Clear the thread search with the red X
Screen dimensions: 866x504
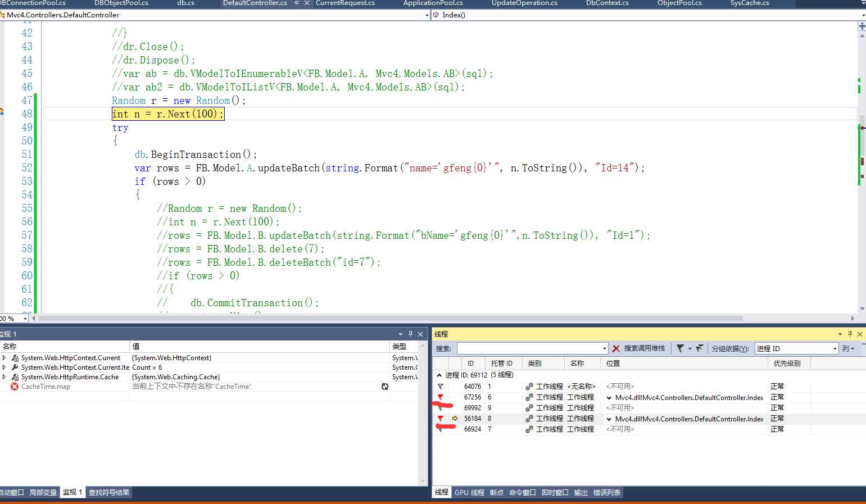click(x=616, y=348)
